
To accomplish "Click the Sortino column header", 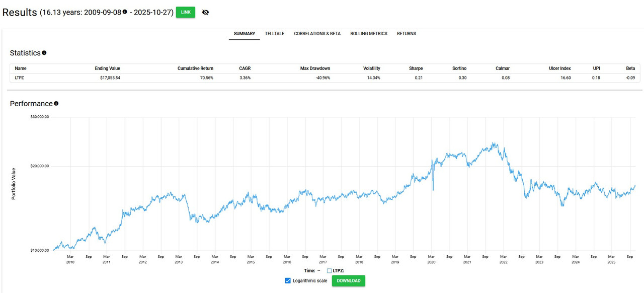I will [x=458, y=68].
